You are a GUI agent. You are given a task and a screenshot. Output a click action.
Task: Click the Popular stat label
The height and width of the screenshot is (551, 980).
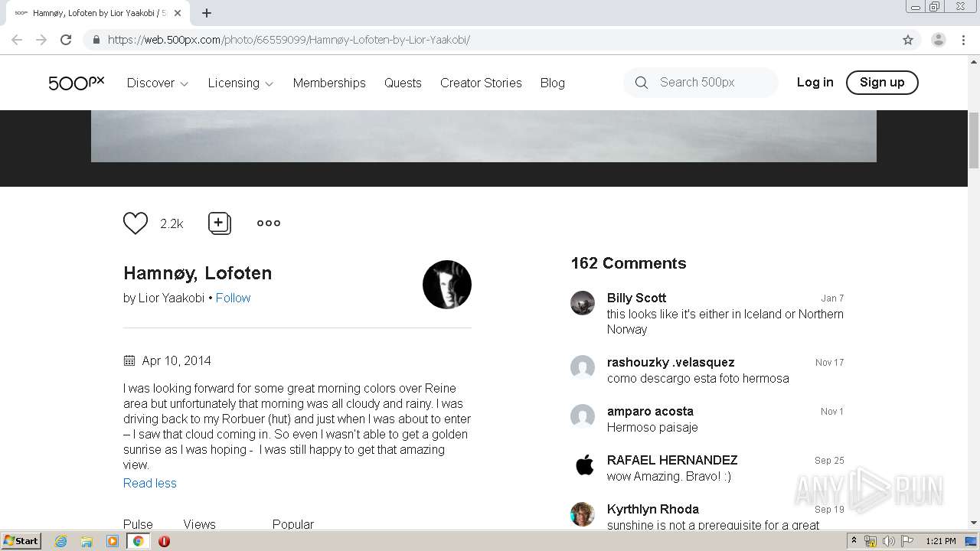point(293,524)
